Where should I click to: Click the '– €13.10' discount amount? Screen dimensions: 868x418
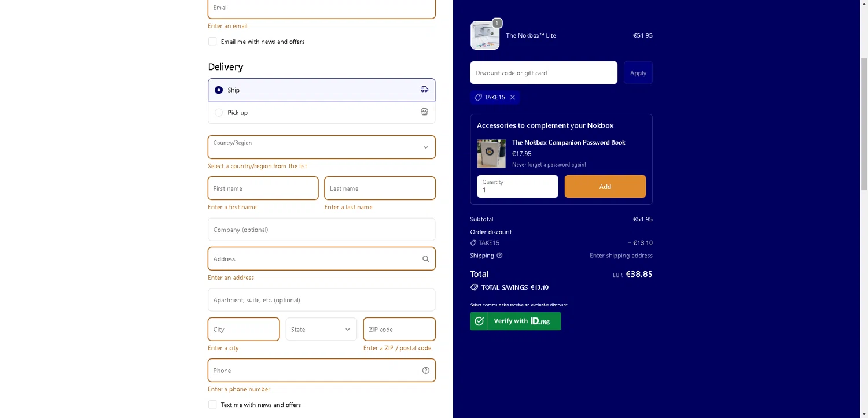pos(640,243)
